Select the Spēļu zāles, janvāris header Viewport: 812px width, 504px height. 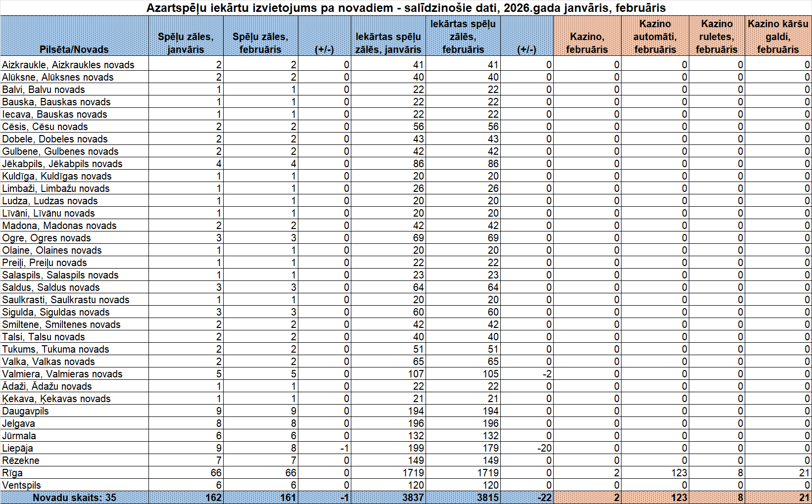186,43
